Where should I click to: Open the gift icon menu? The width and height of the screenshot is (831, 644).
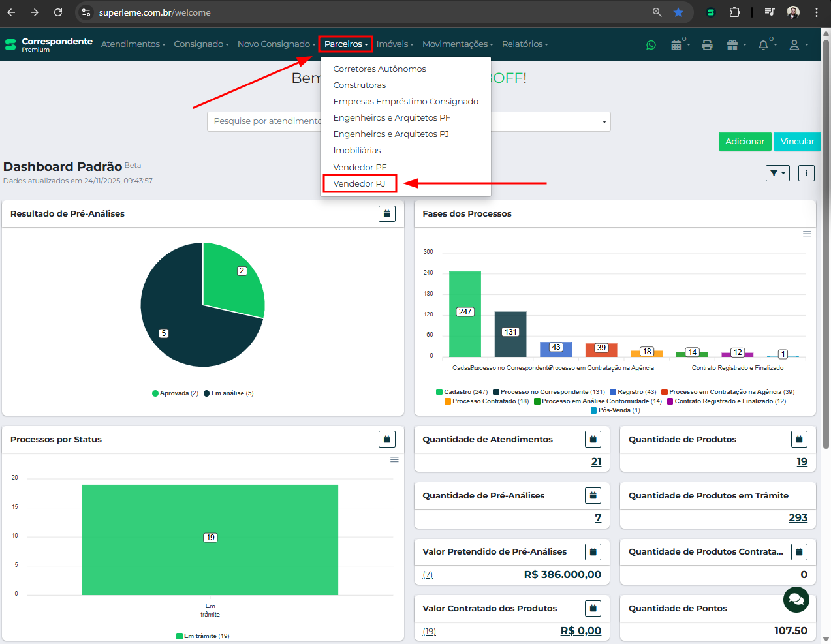click(x=734, y=45)
